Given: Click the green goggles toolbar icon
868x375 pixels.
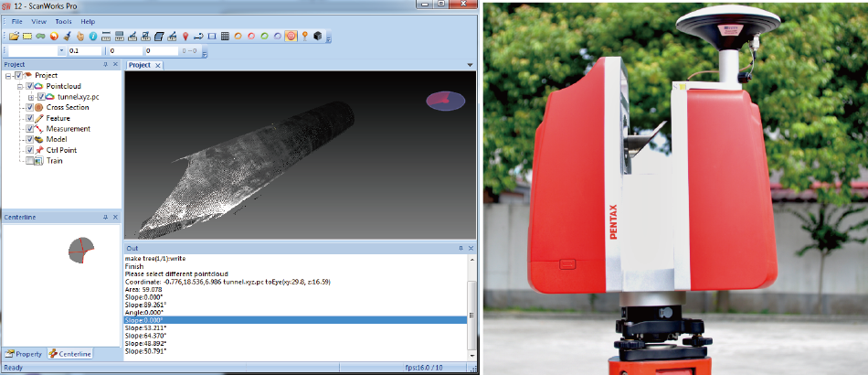Looking at the screenshot, I should click(40, 36).
